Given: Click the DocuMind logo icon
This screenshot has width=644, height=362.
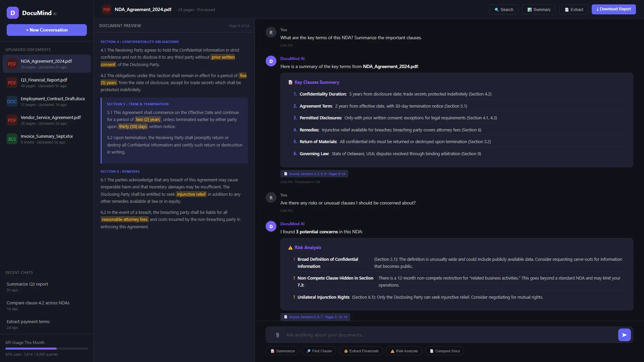Looking at the screenshot, I should [13, 13].
